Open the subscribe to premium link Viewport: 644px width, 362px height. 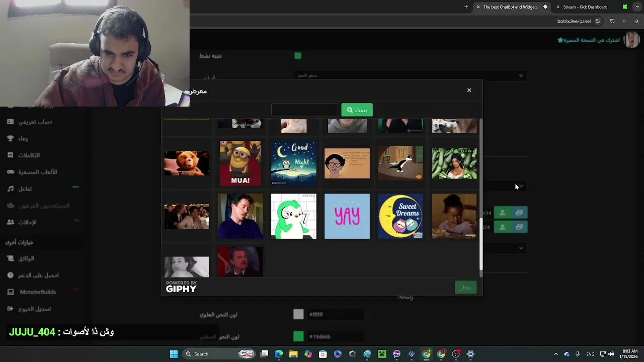pyautogui.click(x=588, y=40)
